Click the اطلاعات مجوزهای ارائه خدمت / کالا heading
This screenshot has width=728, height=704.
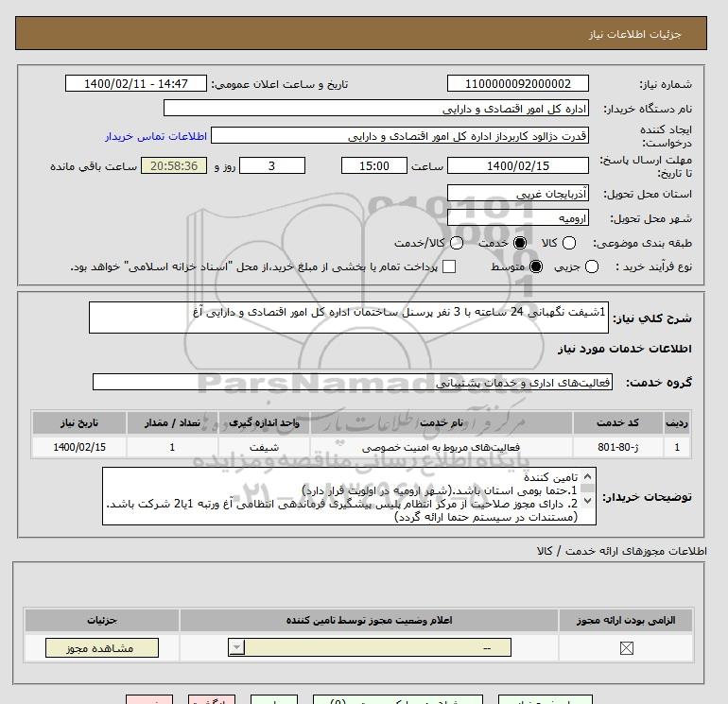[x=622, y=551]
